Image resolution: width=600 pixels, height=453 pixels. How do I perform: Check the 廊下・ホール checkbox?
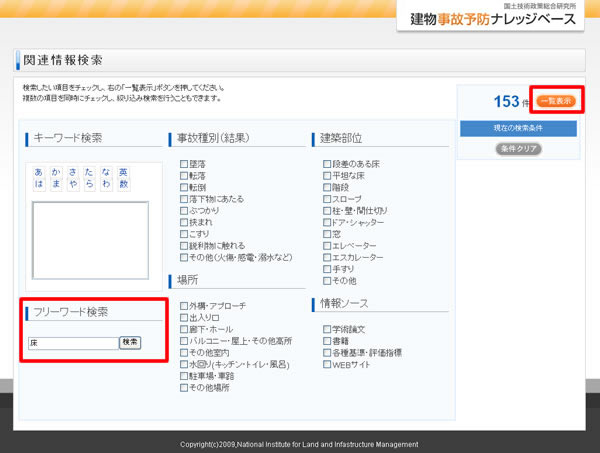184,329
